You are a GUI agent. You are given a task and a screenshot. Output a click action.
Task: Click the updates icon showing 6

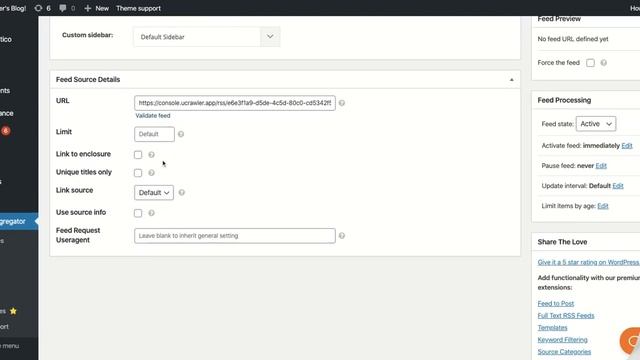pyautogui.click(x=38, y=8)
